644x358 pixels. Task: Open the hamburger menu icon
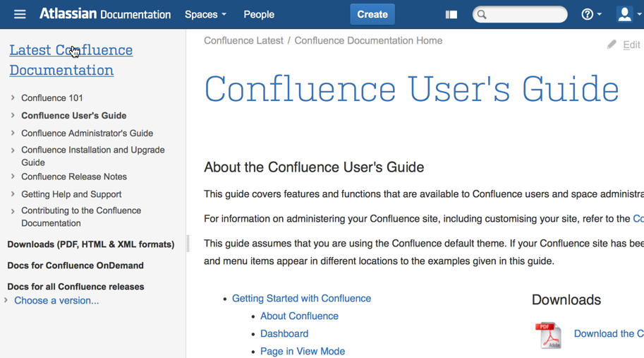coord(20,14)
